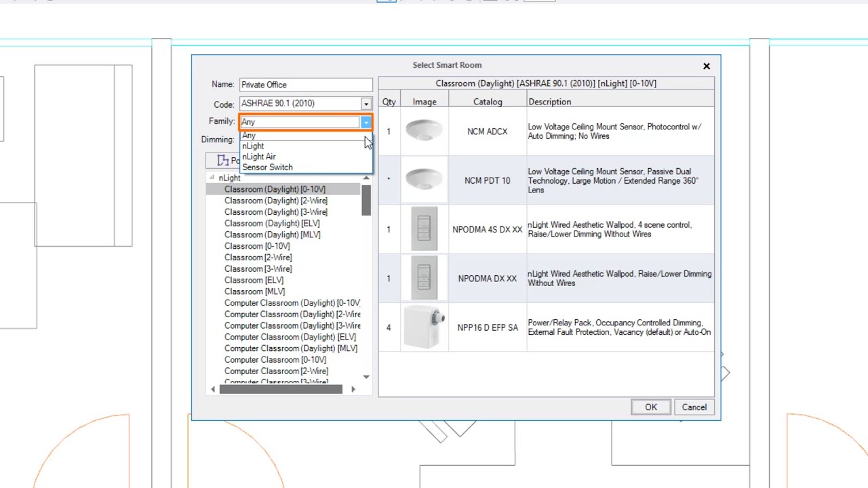Image resolution: width=868 pixels, height=488 pixels.
Task: Select Classroom (Daylight) [MLV] room
Action: 273,235
